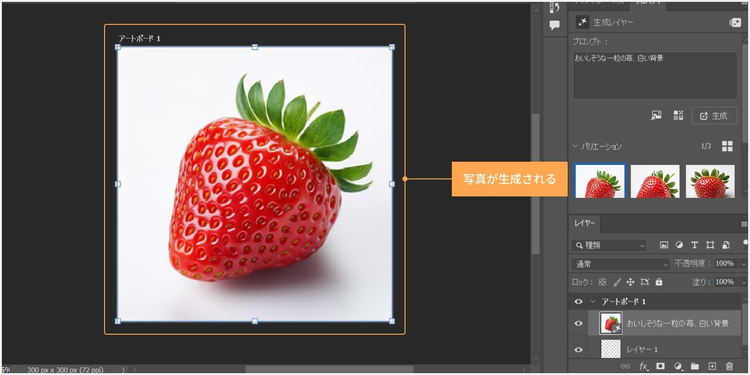
Task: Add a layer mask icon
Action: (661, 366)
